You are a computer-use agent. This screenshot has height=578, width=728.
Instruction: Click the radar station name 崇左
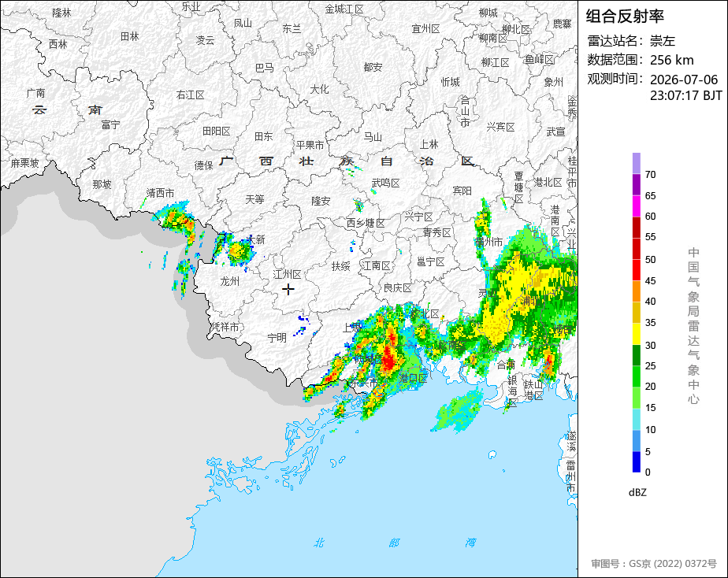tap(662, 41)
